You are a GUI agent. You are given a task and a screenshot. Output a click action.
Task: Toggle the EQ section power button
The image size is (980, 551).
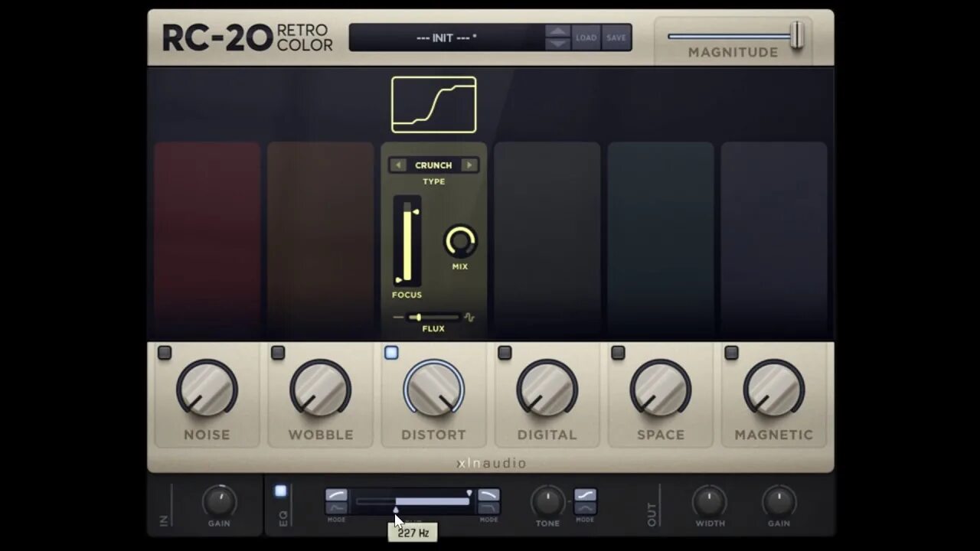[x=280, y=491]
